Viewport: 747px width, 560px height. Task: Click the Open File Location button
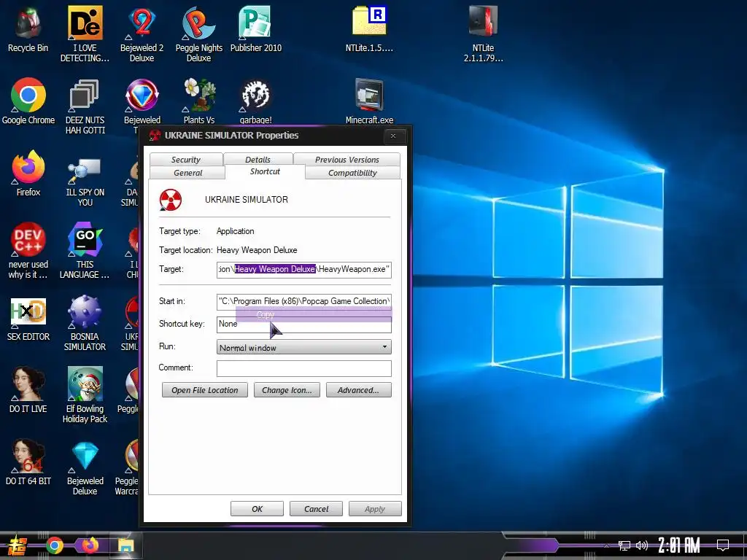click(205, 390)
